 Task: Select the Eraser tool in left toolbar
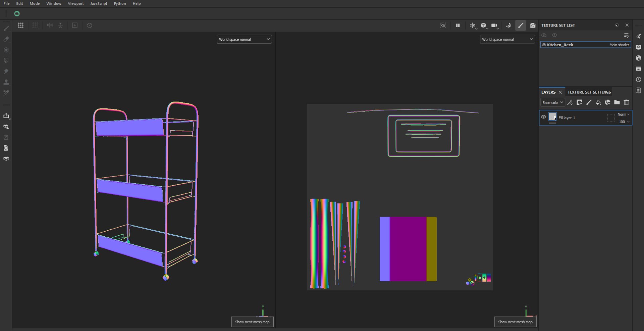6,39
